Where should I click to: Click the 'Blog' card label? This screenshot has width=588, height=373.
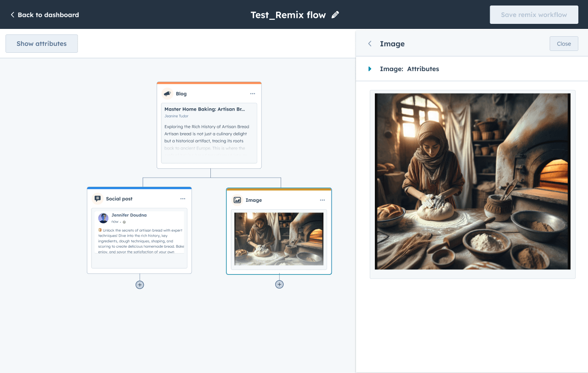pos(181,94)
